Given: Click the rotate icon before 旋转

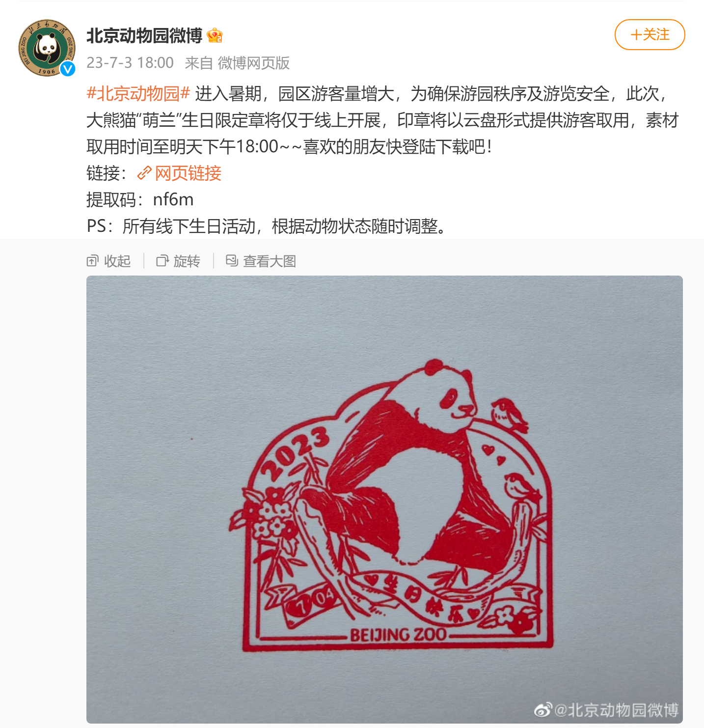Looking at the screenshot, I should click(x=162, y=261).
